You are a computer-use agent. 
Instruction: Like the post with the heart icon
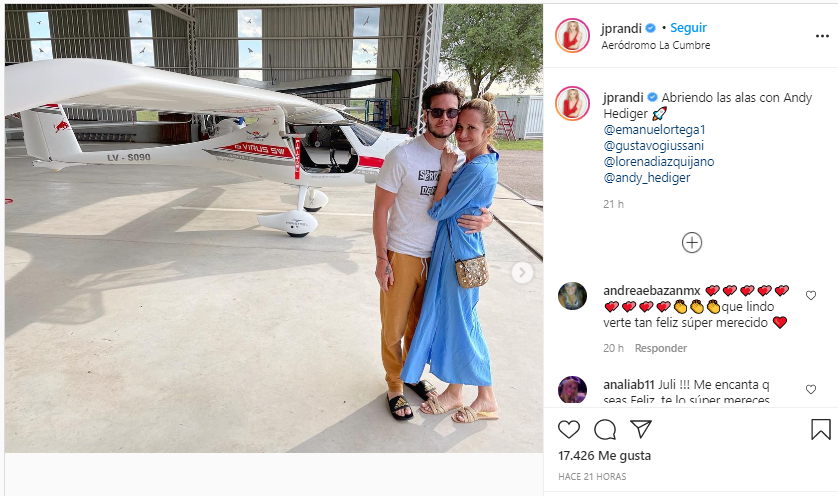569,429
